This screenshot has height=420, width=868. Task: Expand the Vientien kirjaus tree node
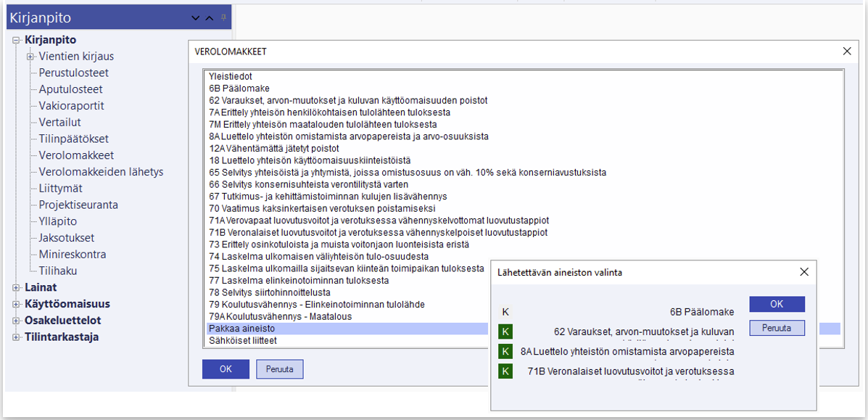(x=30, y=57)
